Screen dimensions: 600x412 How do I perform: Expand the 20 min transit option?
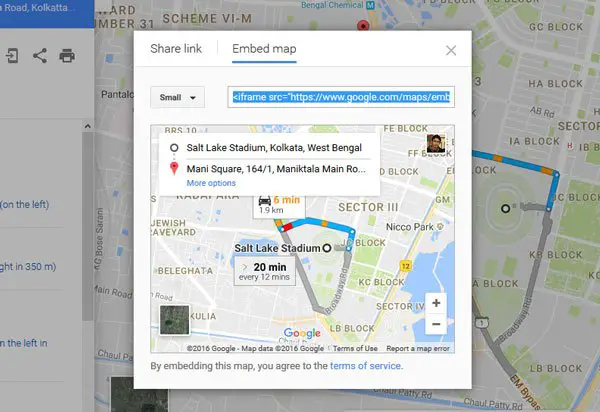265,271
